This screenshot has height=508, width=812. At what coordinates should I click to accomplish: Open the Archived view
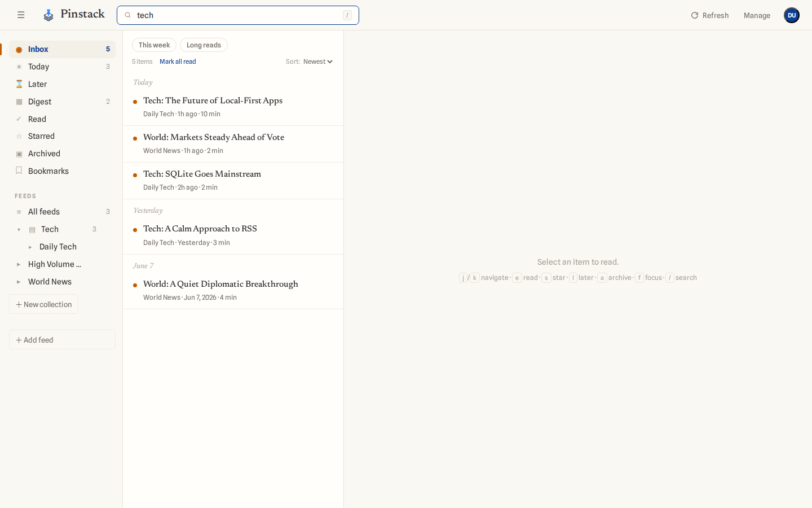pyautogui.click(x=62, y=154)
